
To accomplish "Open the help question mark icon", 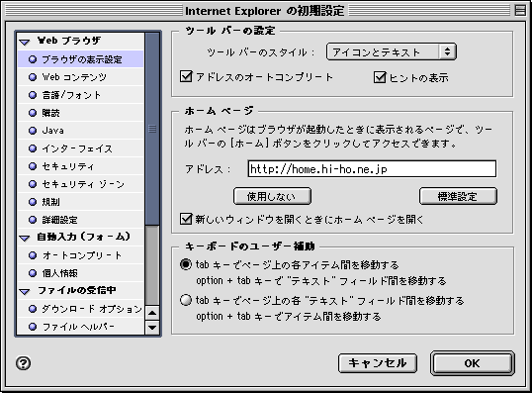I will [24, 363].
